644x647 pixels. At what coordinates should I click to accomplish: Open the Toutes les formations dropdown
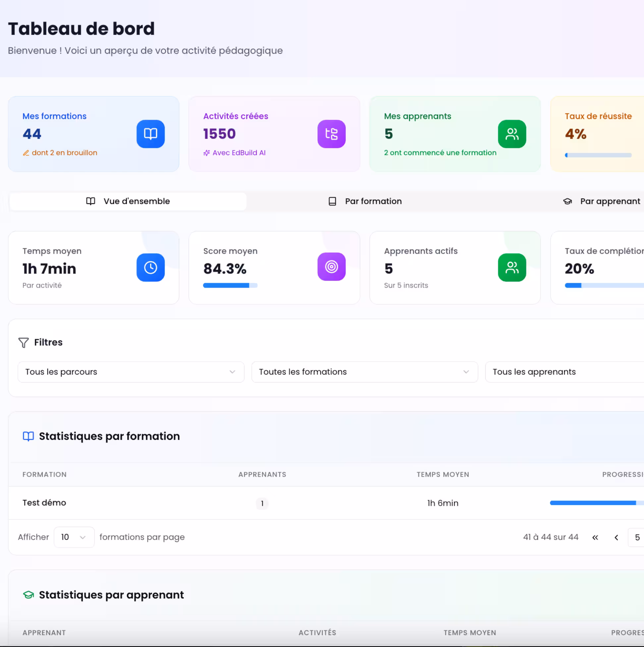click(364, 372)
